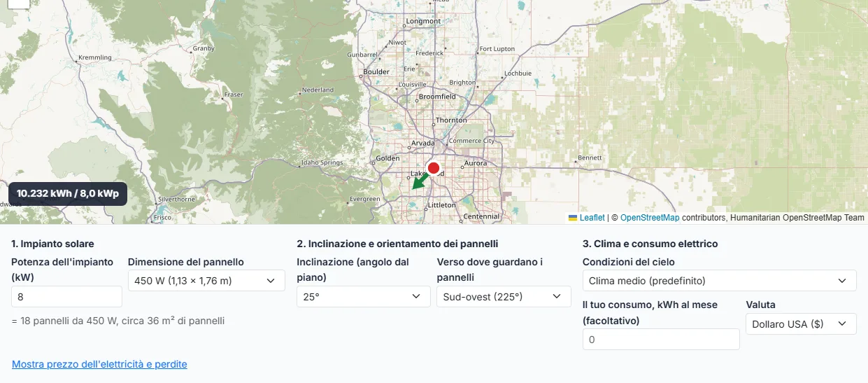868x383 pixels.
Task: Open the panel size dropdown (450 W)
Action: [206, 281]
